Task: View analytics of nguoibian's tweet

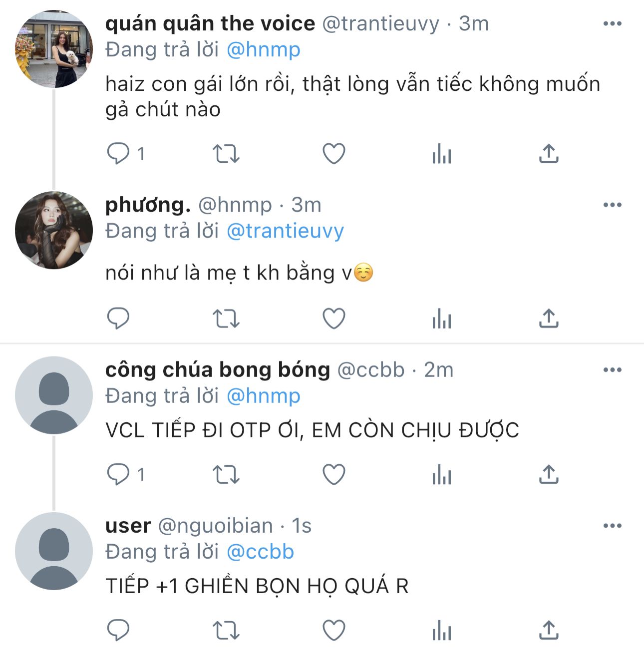Action: click(441, 630)
